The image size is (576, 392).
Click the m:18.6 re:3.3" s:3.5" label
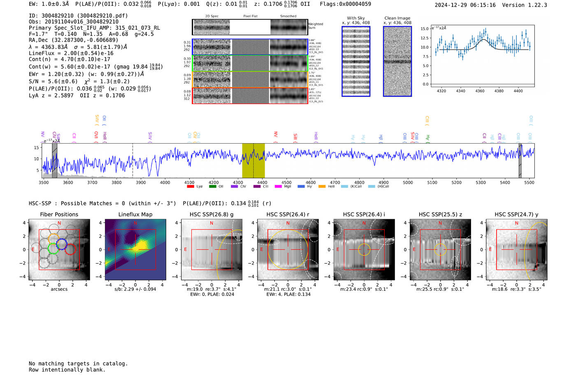(x=516, y=289)
